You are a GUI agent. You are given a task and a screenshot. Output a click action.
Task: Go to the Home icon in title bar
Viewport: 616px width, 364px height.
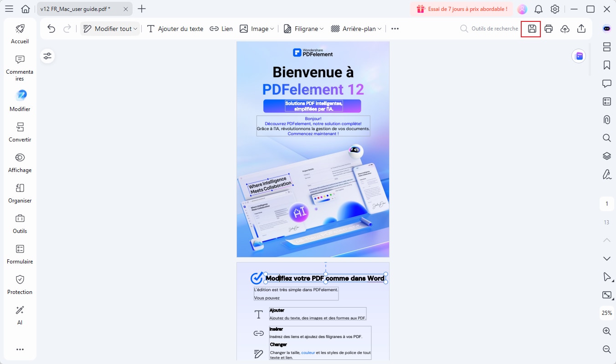coord(26,9)
